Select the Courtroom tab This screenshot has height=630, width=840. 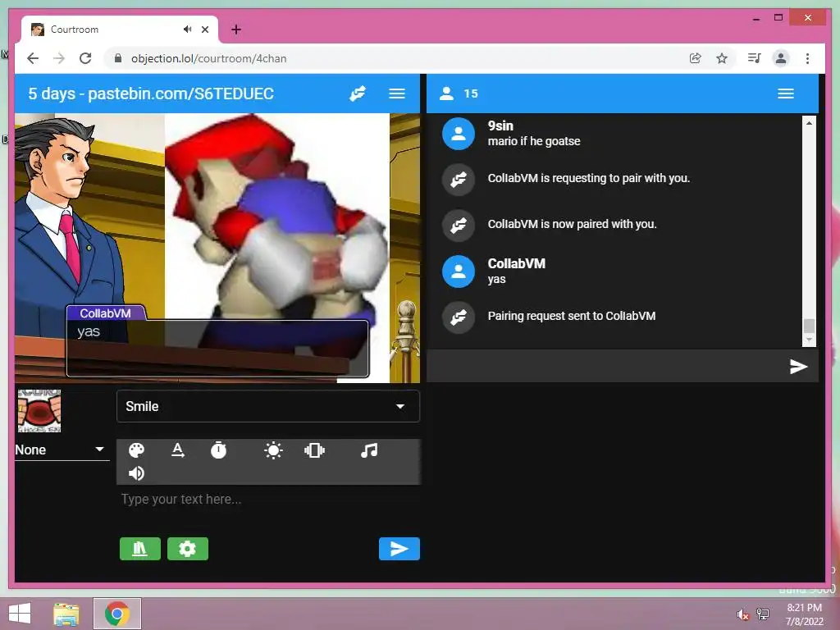[119, 30]
